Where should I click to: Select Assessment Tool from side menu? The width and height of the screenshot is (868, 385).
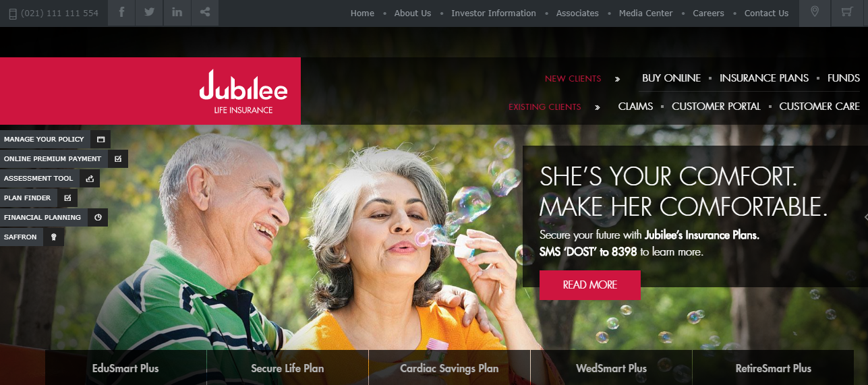tap(50, 179)
